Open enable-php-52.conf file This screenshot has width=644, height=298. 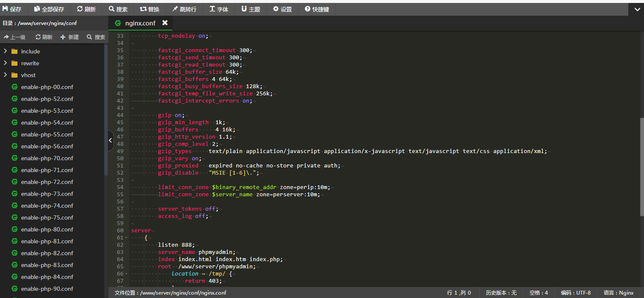click(x=47, y=99)
